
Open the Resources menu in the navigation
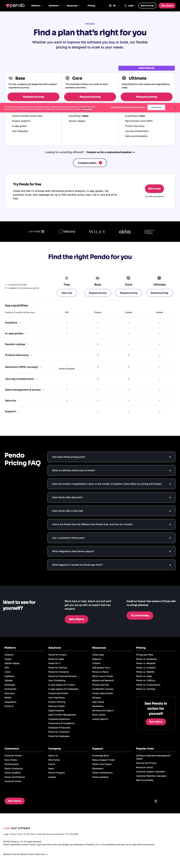(73, 5)
